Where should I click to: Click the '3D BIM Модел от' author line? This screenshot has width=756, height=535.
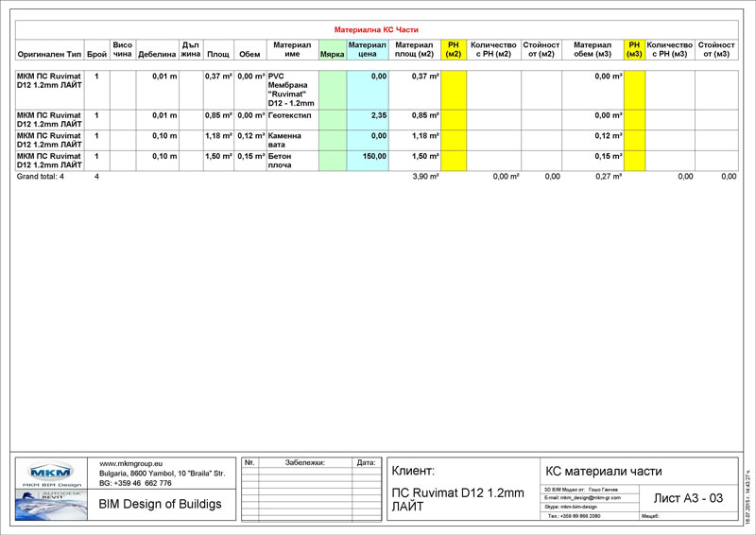click(x=581, y=490)
